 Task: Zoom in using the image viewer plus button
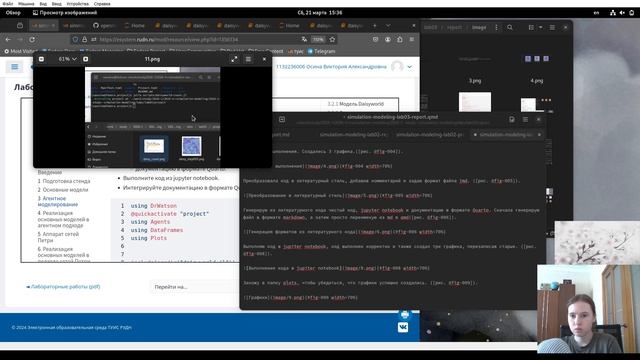[x=85, y=59]
